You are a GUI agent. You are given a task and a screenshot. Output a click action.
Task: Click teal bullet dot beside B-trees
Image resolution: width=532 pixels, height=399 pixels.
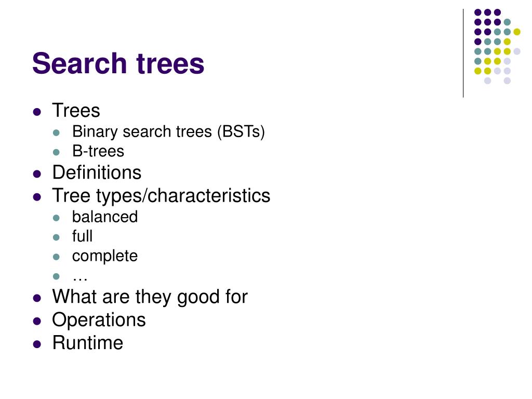point(56,152)
